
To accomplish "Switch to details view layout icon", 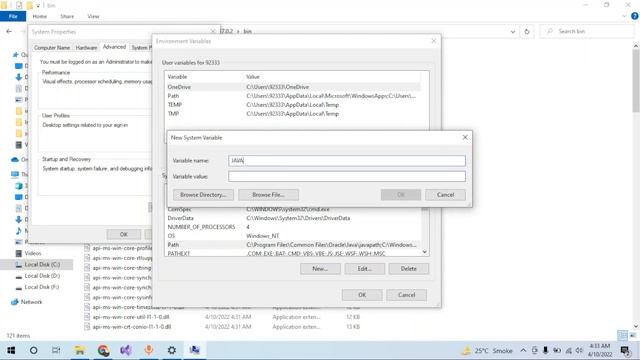I will coord(622,335).
